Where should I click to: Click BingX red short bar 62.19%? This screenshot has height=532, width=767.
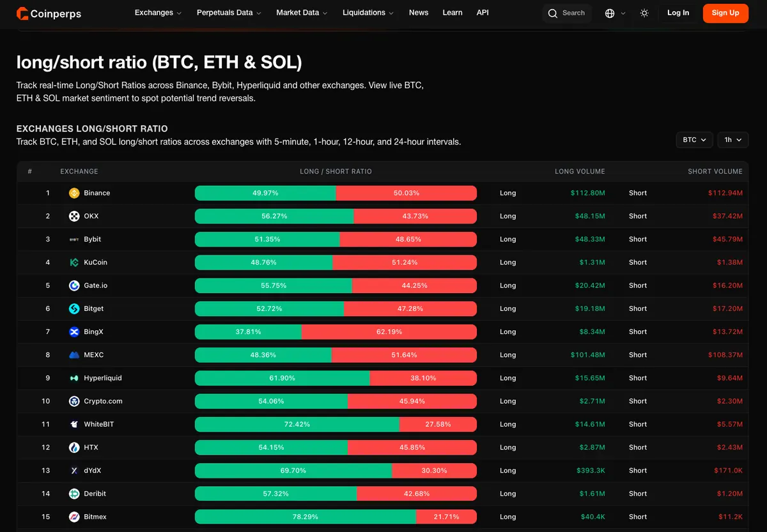[x=389, y=331]
